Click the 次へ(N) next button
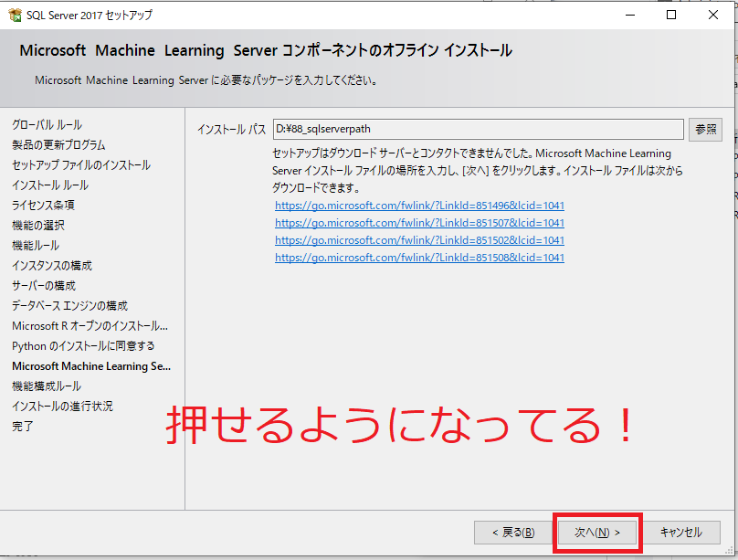Screen dimensions: 738x560 (x=597, y=533)
